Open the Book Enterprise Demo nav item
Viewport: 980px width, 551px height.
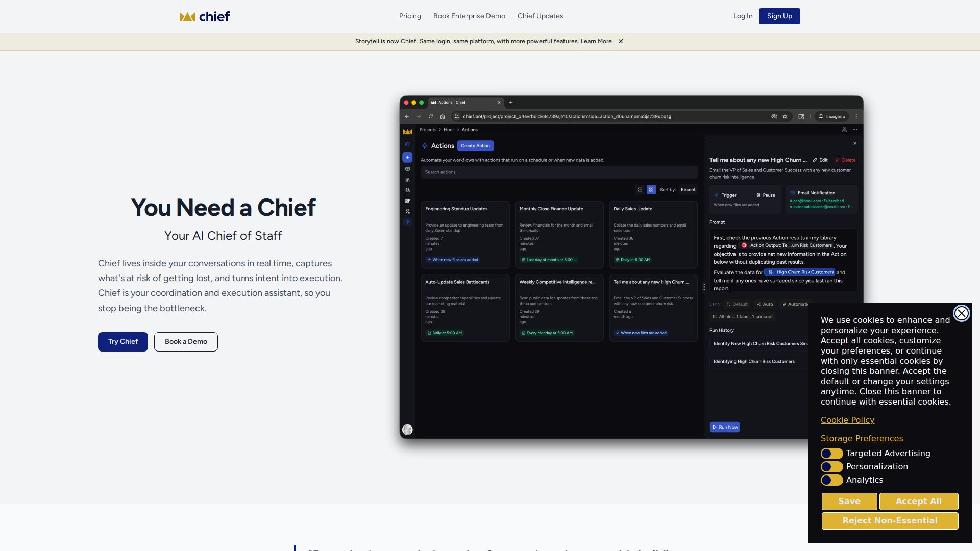(469, 16)
